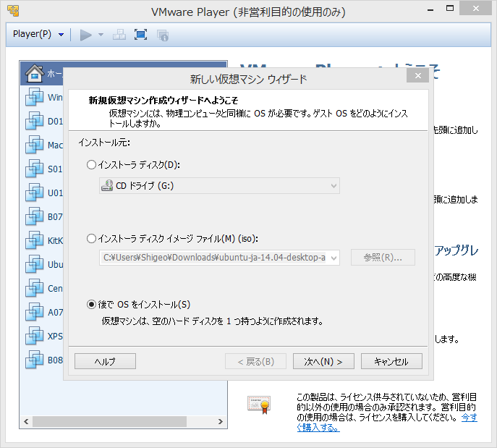Select the U01 virtual machine icon

(x=35, y=193)
